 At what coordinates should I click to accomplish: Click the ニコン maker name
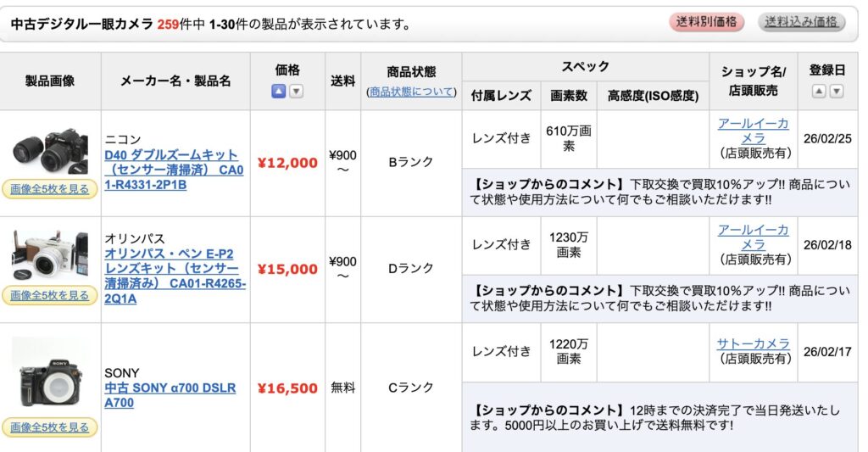tap(123, 139)
